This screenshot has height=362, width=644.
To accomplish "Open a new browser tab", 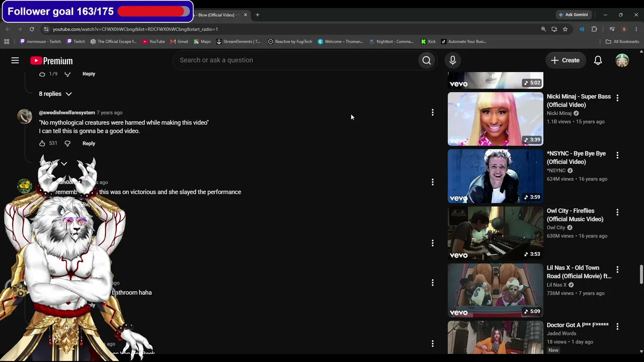I will pos(257,15).
